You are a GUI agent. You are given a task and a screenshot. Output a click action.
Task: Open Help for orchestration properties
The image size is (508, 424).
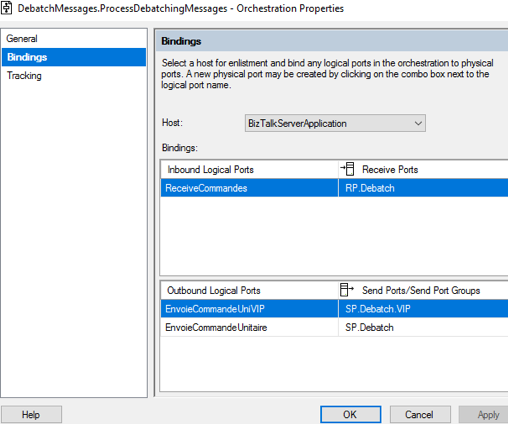pos(31,414)
